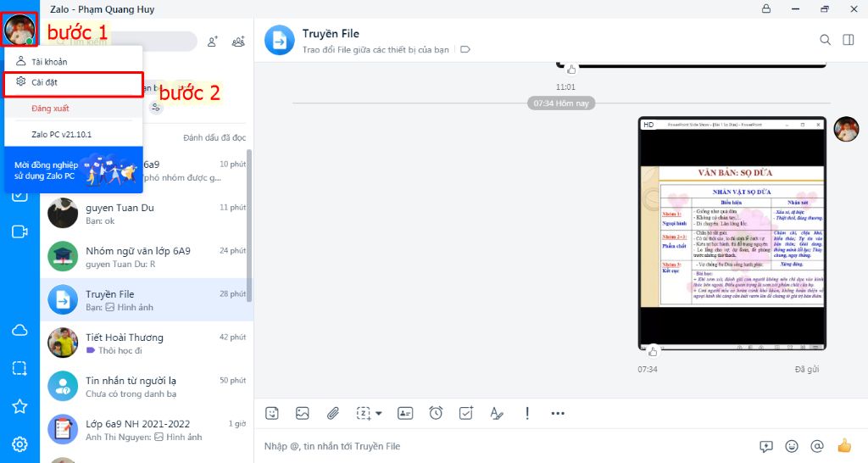Open starred items sidebar icon
This screenshot has width=868, height=463.
click(x=20, y=406)
